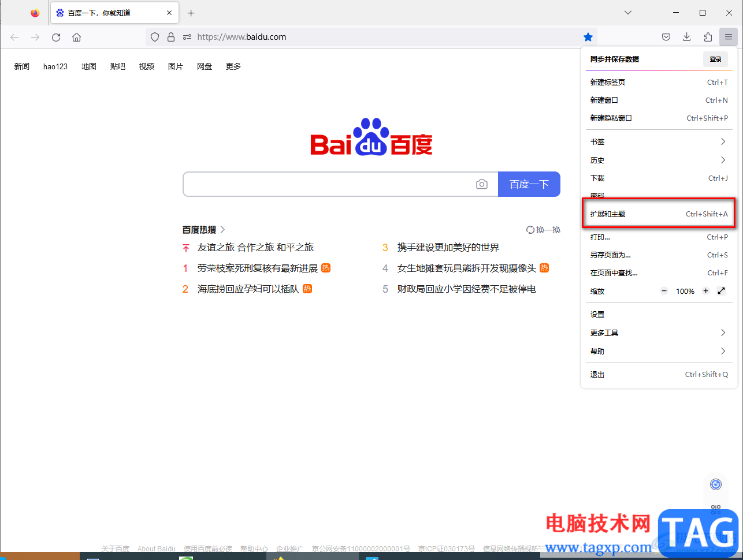
Task: Reload the current page
Action: 56,37
